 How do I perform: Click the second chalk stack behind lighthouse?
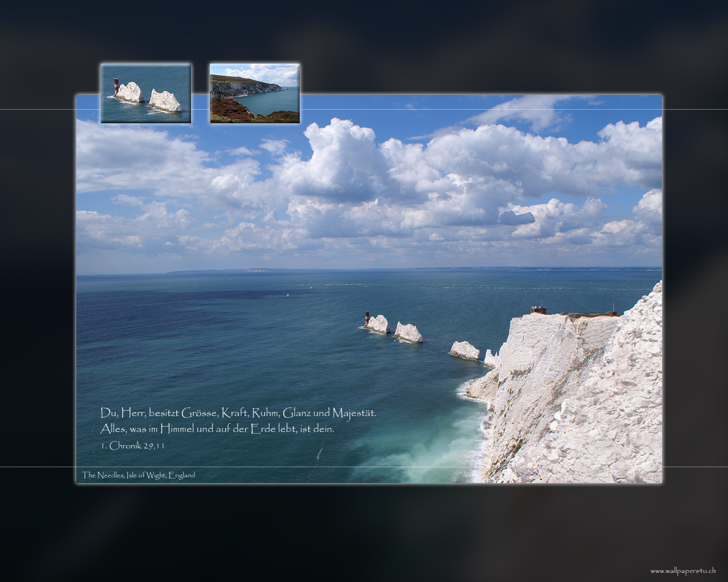[x=408, y=332]
